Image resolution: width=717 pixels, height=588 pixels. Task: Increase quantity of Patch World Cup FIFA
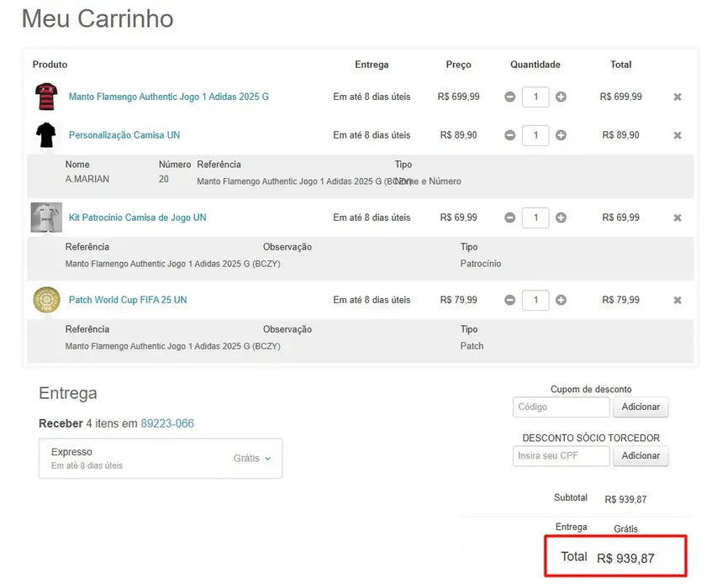pyautogui.click(x=561, y=300)
